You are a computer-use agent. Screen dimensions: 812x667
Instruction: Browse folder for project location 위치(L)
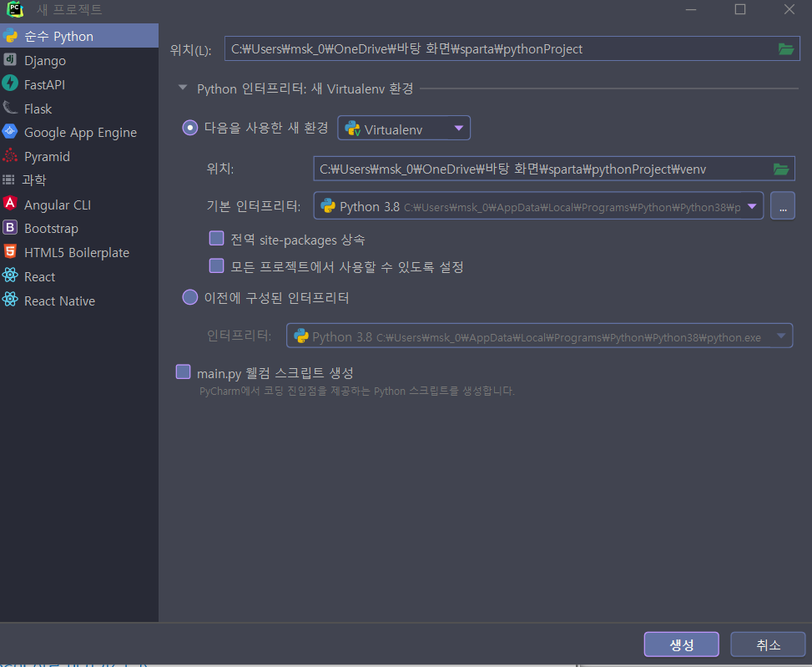pyautogui.click(x=786, y=48)
